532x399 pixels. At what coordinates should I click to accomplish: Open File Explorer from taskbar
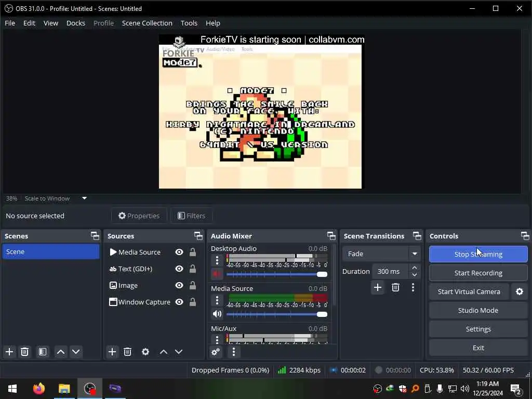tap(64, 389)
